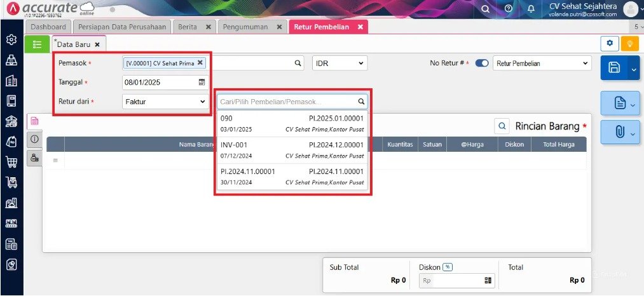Image resolution: width=644 pixels, height=296 pixels.
Task: Click the CV Sehat Sejahtera company name
Action: (583, 6)
